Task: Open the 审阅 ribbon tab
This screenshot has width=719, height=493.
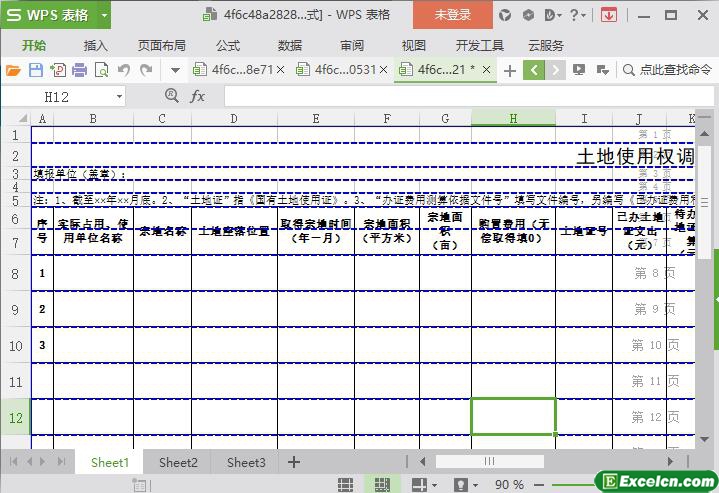Action: click(352, 45)
